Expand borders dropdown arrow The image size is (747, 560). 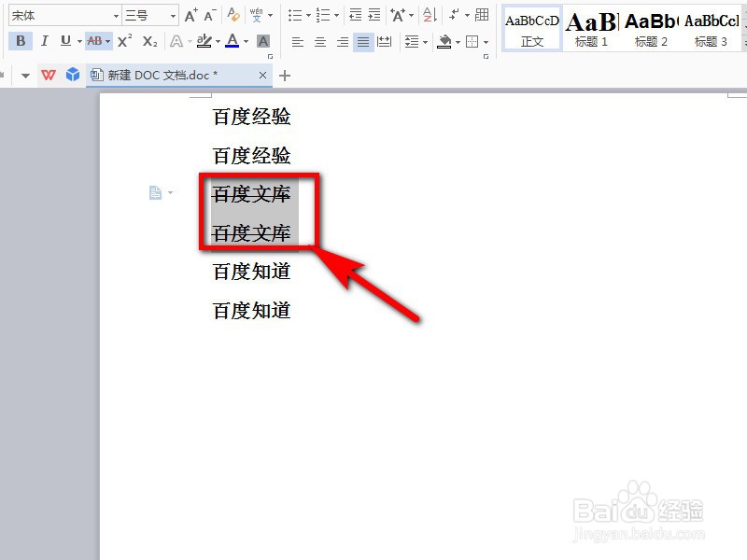tap(486, 42)
